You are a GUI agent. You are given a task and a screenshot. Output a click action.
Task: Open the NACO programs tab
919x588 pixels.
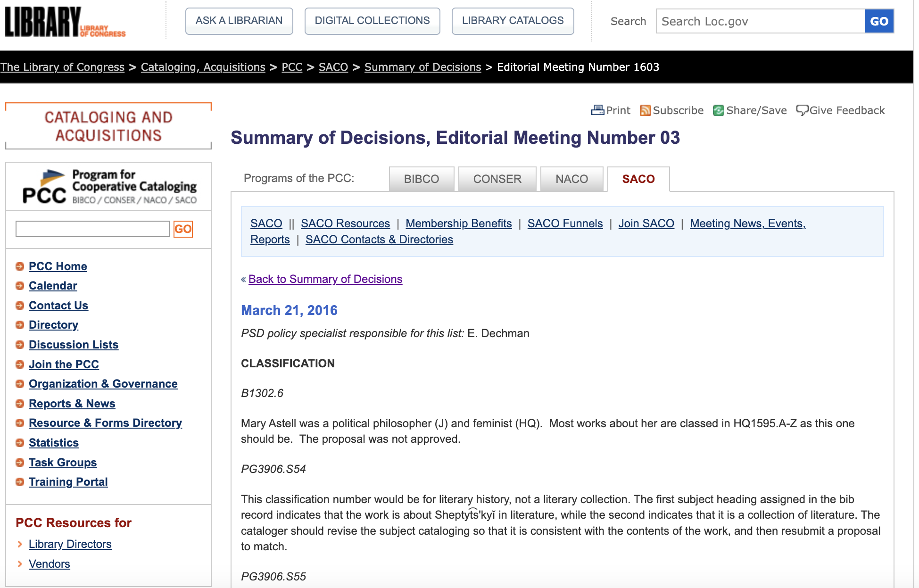point(571,179)
